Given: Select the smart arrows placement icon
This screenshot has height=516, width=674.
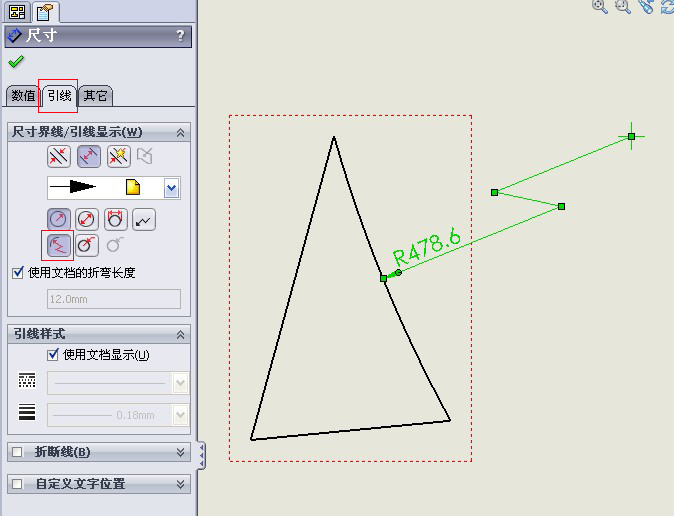Looking at the screenshot, I should click(x=119, y=156).
